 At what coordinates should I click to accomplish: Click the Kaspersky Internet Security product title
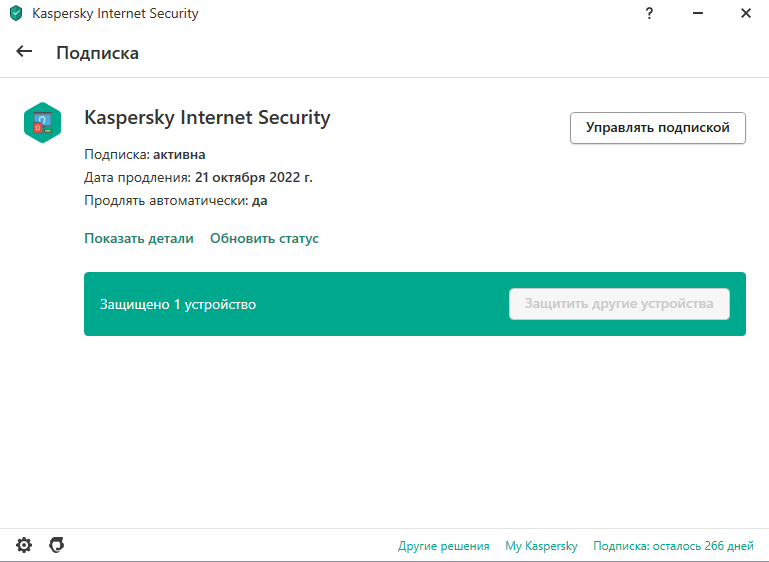[x=207, y=118]
